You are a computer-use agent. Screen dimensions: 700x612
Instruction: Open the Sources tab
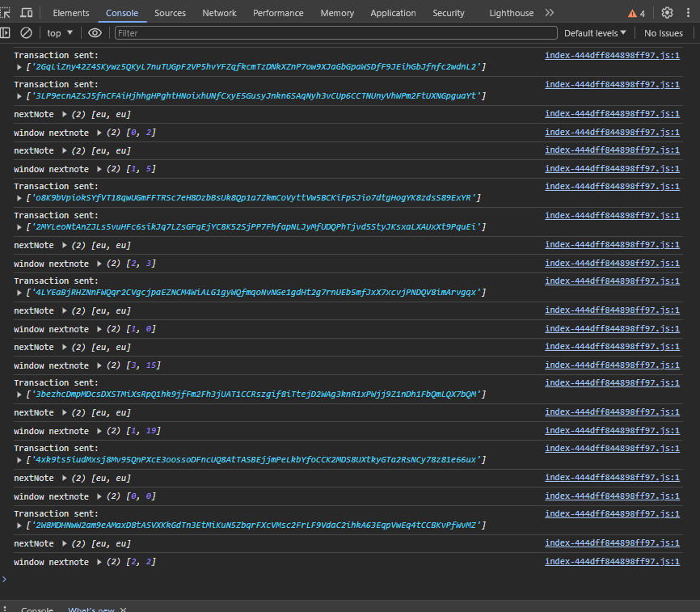coord(170,14)
